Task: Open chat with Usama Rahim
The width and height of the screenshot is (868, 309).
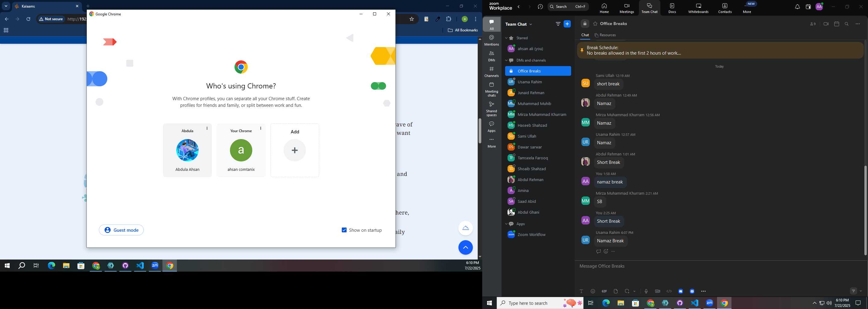Action: [538, 82]
